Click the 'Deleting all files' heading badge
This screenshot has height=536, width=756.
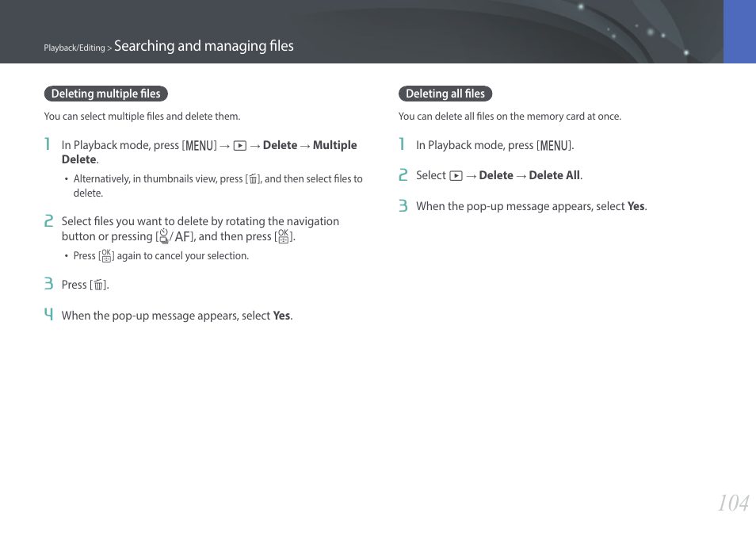click(445, 94)
